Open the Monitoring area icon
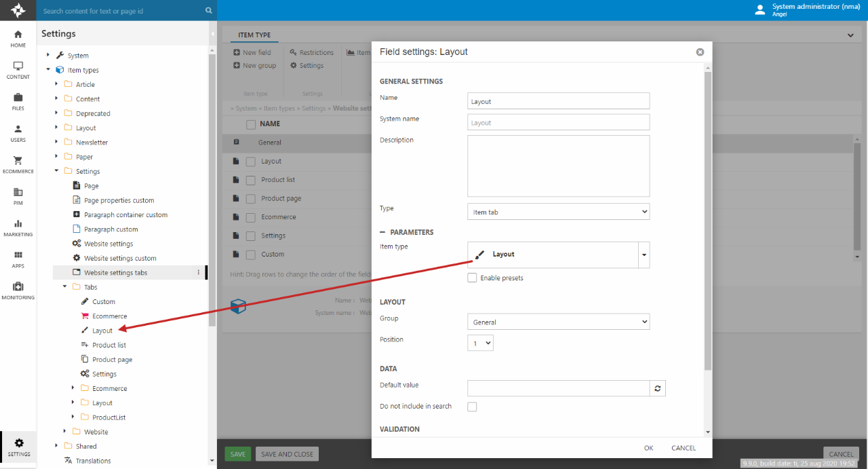The image size is (868, 469). pyautogui.click(x=18, y=290)
